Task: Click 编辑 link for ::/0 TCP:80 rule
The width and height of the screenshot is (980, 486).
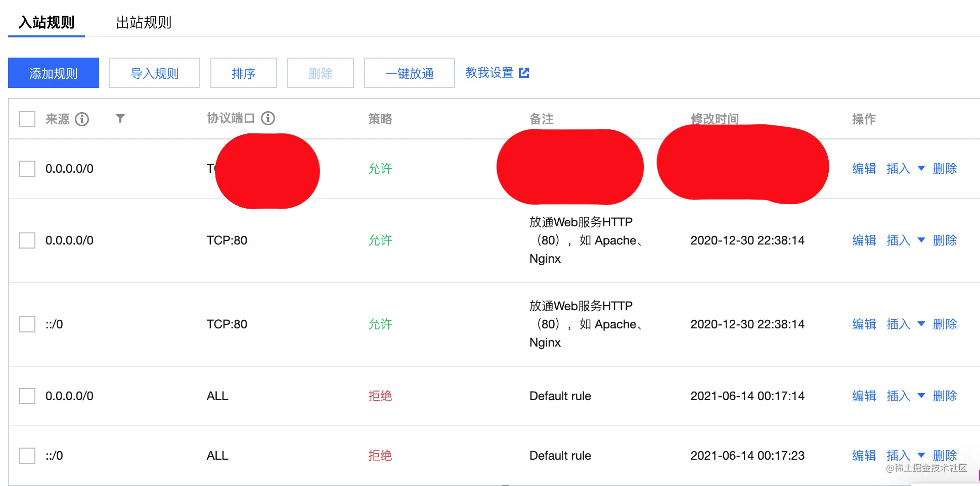Action: pyautogui.click(x=864, y=324)
